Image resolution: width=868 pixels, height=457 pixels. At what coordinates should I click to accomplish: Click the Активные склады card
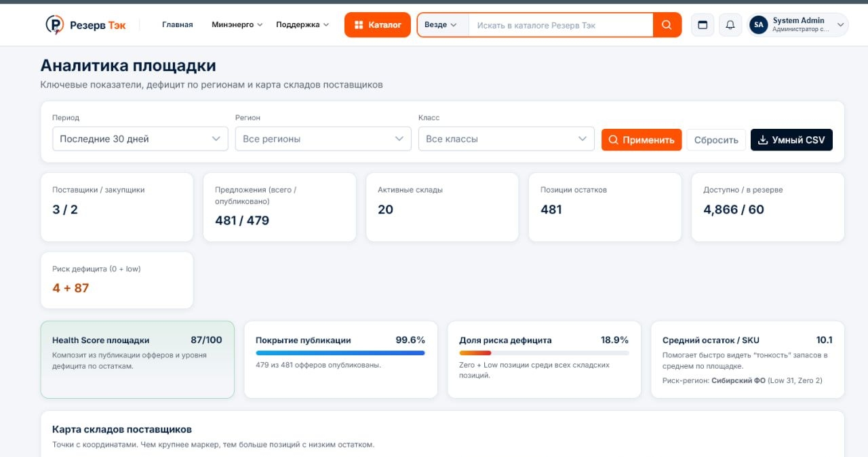pyautogui.click(x=443, y=207)
